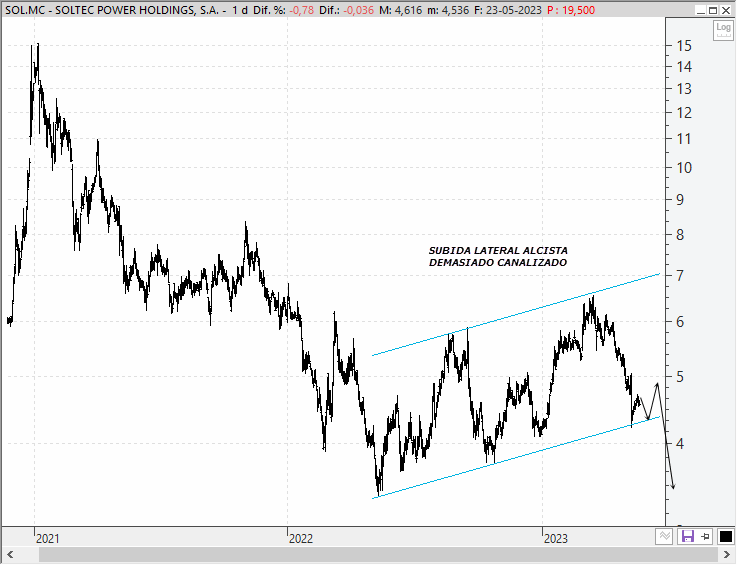Select the 'SUBIDA LATERAL ALCISTA' annotation text
The height and width of the screenshot is (565, 737).
point(498,251)
